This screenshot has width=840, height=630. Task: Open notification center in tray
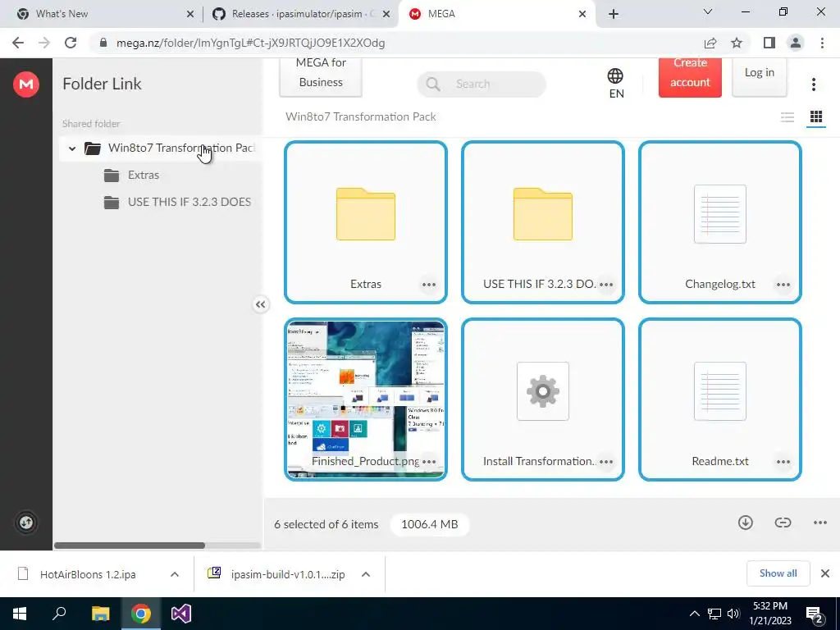pyautogui.click(x=815, y=614)
